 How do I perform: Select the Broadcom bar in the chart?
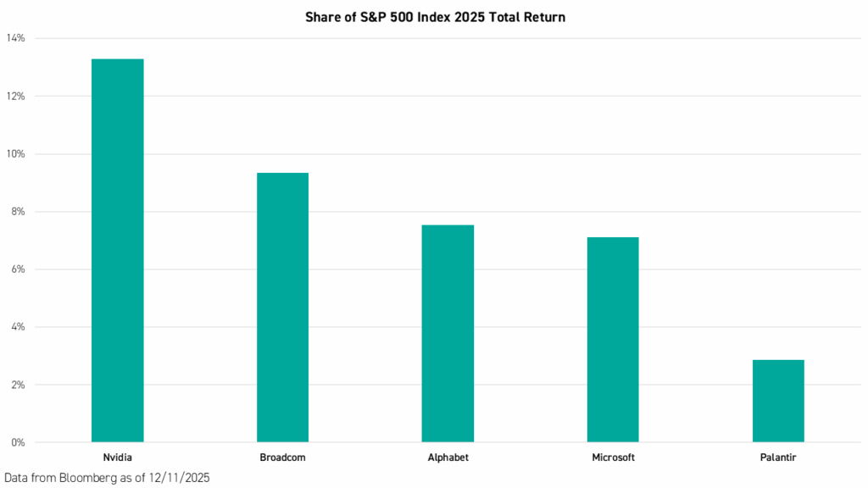(282, 307)
